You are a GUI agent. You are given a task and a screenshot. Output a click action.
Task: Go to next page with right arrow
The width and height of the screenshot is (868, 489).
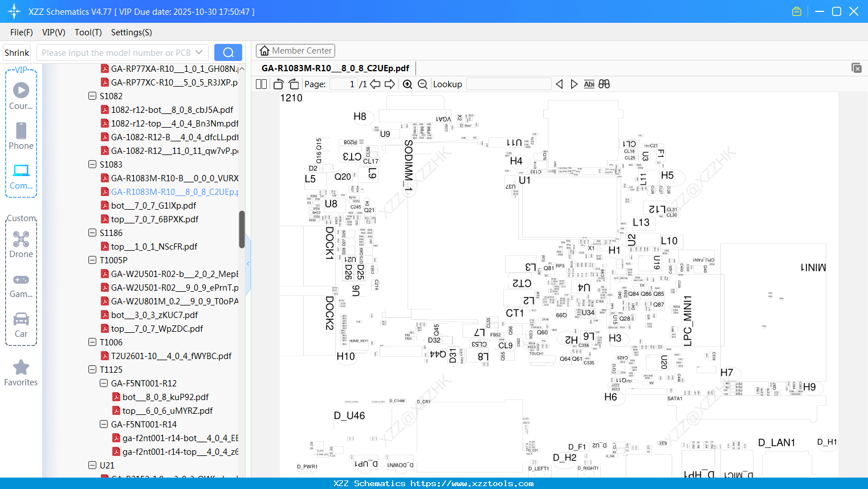(x=390, y=84)
